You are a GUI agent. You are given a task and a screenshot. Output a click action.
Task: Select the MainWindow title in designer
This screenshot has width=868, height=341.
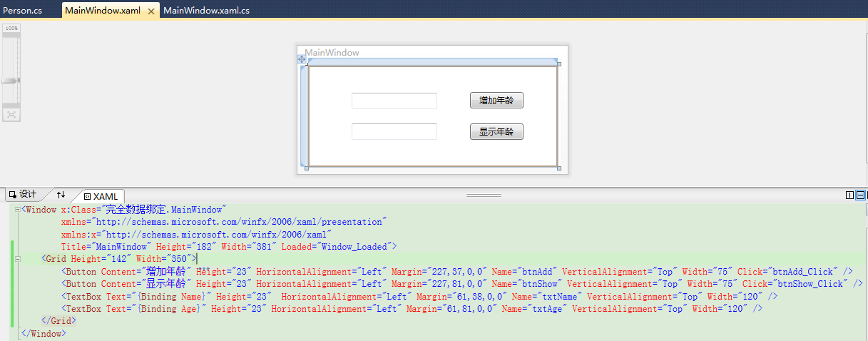[x=332, y=53]
